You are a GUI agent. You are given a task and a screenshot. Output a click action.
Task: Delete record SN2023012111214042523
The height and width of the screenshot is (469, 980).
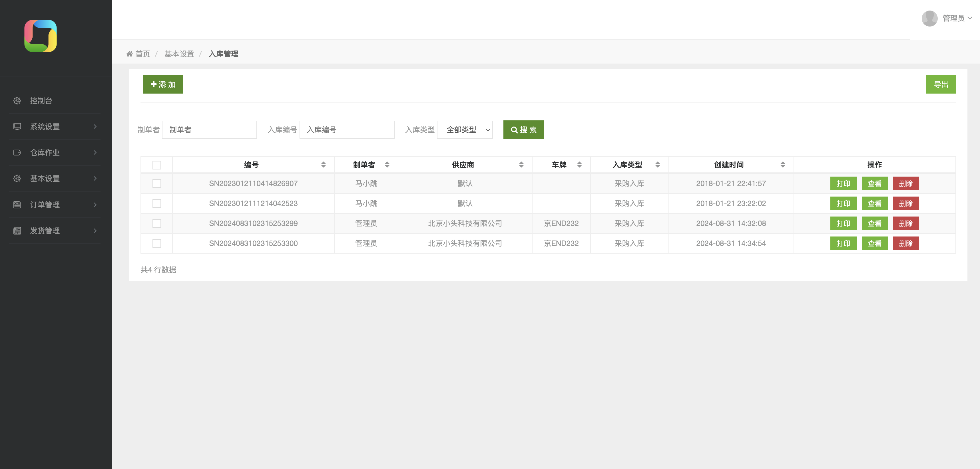tap(906, 203)
